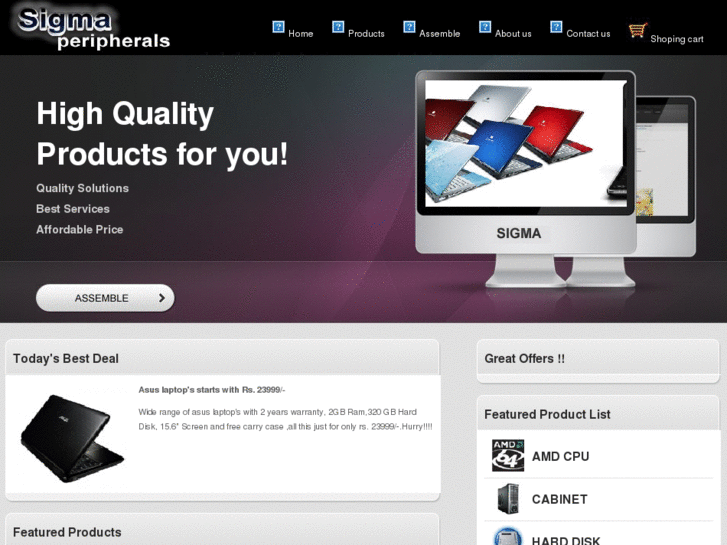The image size is (727, 545).
Task: Select HARD DISK in the featured list
Action: pyautogui.click(x=566, y=540)
